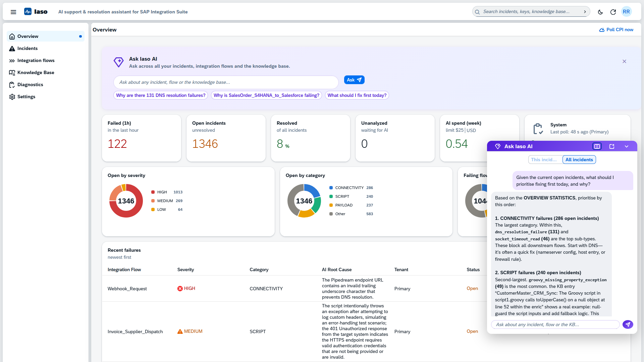Click the Open incidents count 1346
The image size is (644, 362).
click(205, 144)
